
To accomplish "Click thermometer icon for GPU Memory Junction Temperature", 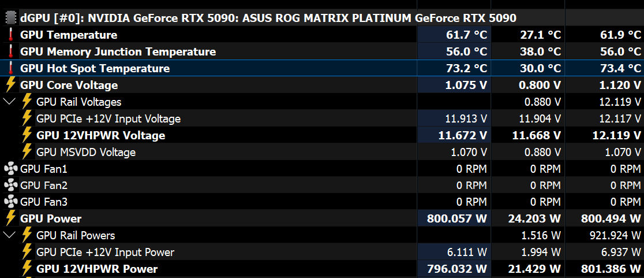I will click(x=10, y=51).
